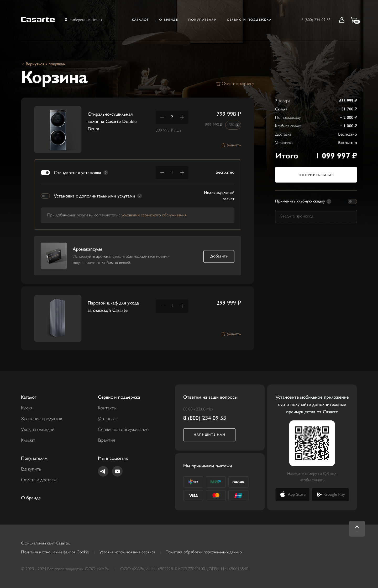Click trash icon to delete the steam cabinet

click(x=223, y=334)
